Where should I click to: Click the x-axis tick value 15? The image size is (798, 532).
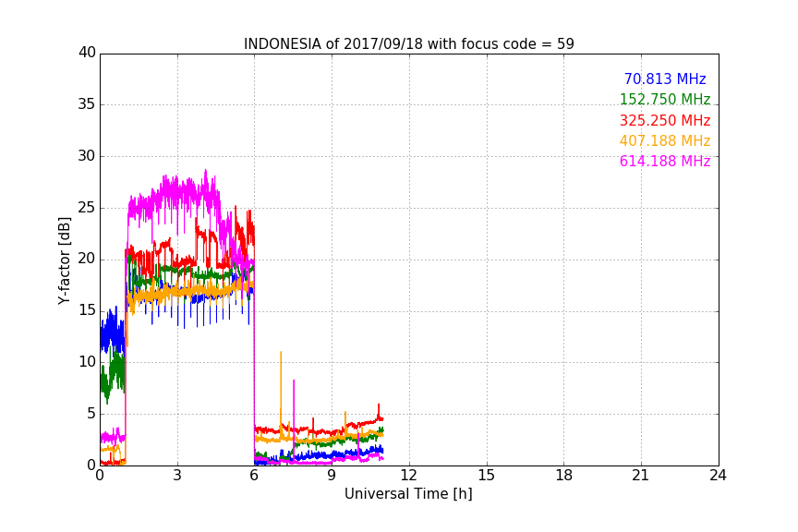pos(487,476)
